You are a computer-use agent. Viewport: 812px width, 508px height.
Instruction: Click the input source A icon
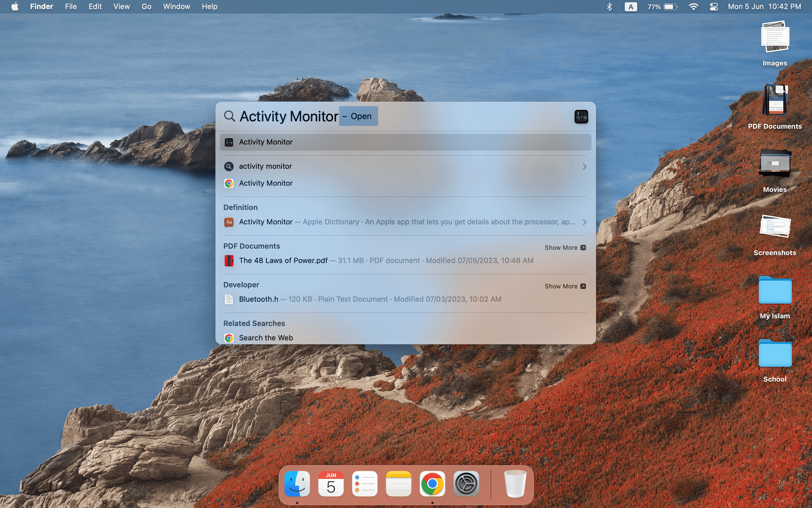tap(631, 7)
